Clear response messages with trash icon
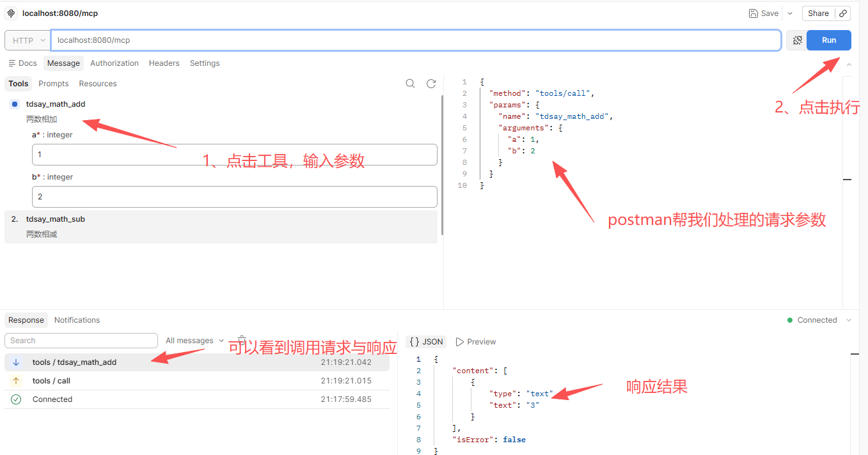Screen dimensions: 868x455 pos(242,340)
